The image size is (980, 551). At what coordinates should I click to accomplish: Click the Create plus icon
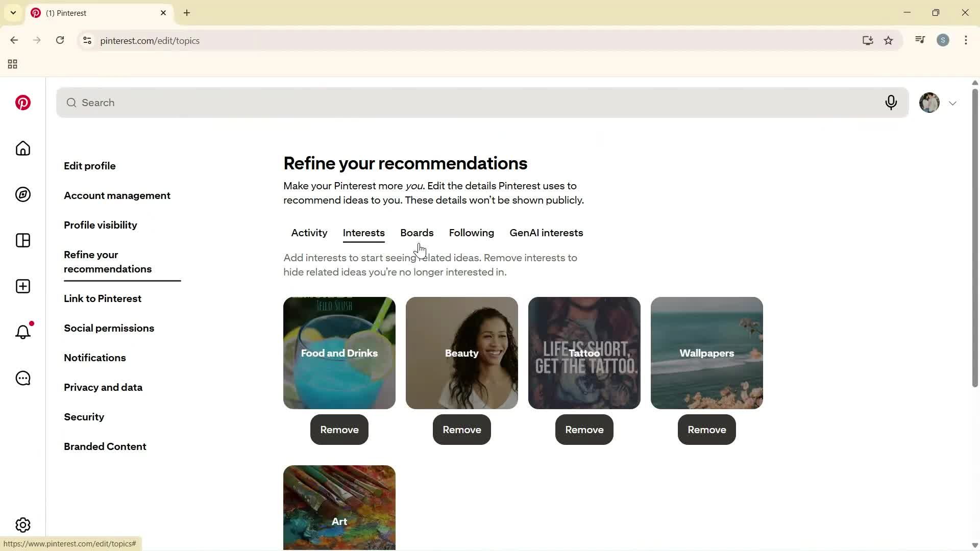click(23, 286)
